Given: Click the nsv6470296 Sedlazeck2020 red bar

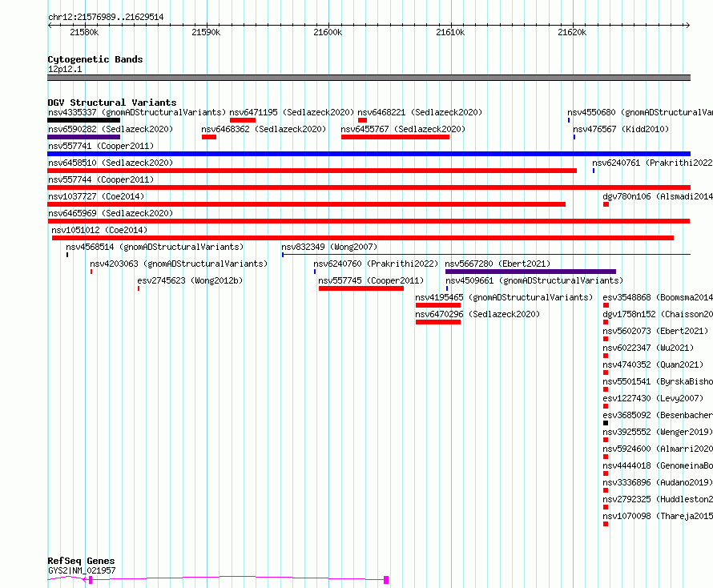Looking at the screenshot, I should tap(438, 322).
